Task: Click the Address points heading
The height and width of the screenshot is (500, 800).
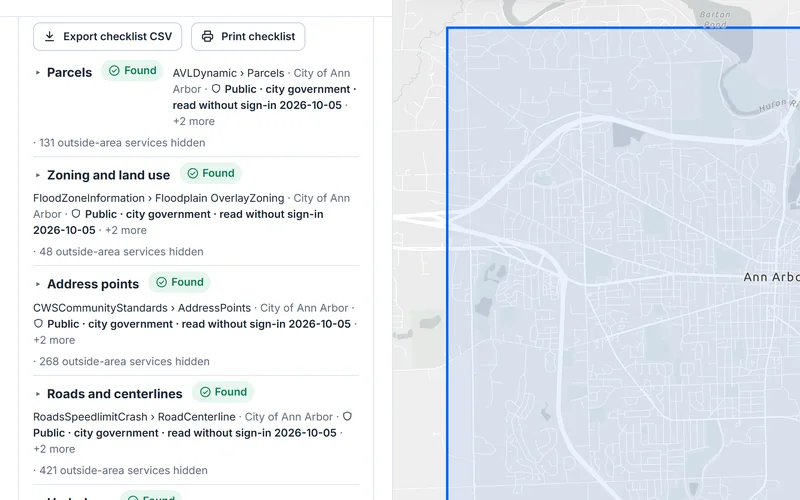Action: pos(93,284)
